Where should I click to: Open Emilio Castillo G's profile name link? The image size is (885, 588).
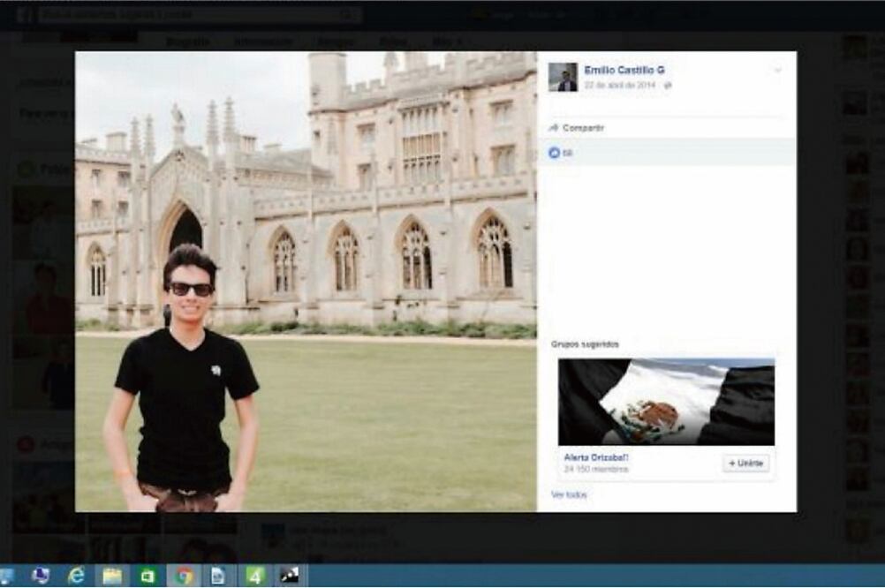pyautogui.click(x=624, y=71)
